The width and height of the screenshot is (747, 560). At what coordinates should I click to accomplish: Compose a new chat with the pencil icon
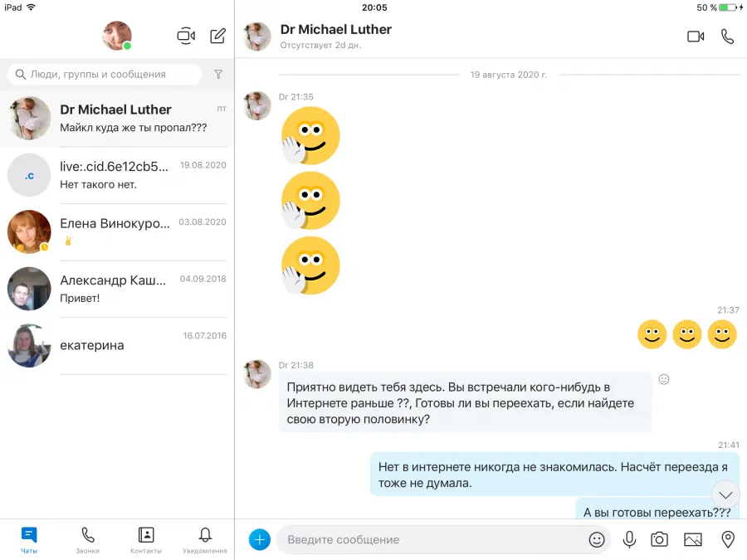217,37
